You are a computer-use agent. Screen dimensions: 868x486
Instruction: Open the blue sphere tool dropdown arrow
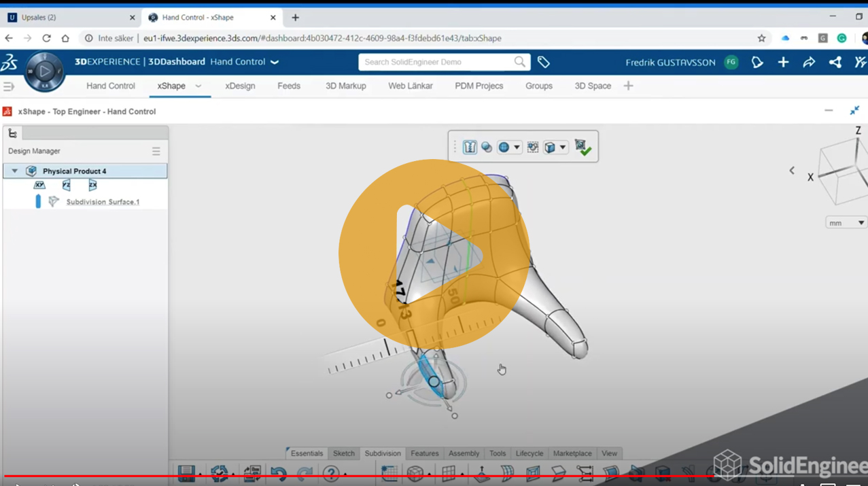coord(517,147)
